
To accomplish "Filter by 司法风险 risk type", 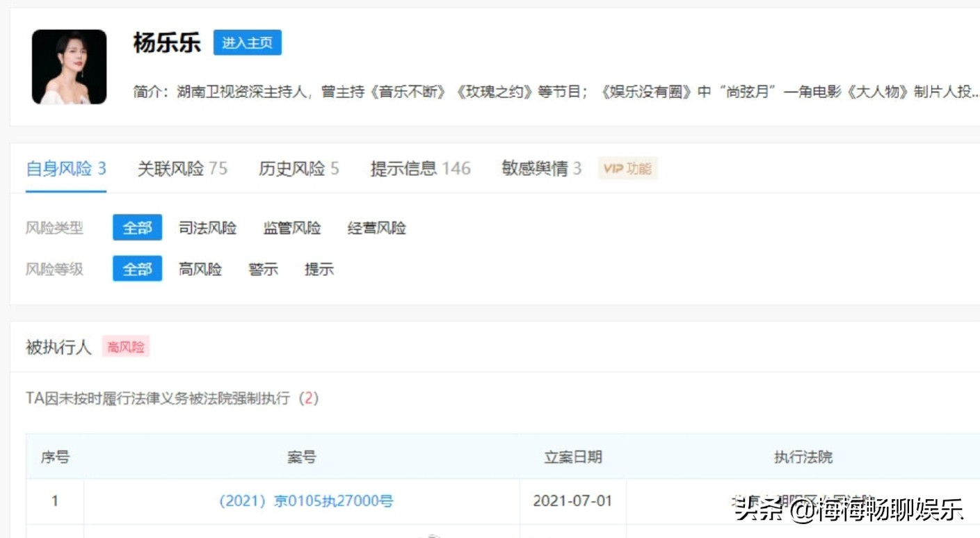I will [x=208, y=227].
